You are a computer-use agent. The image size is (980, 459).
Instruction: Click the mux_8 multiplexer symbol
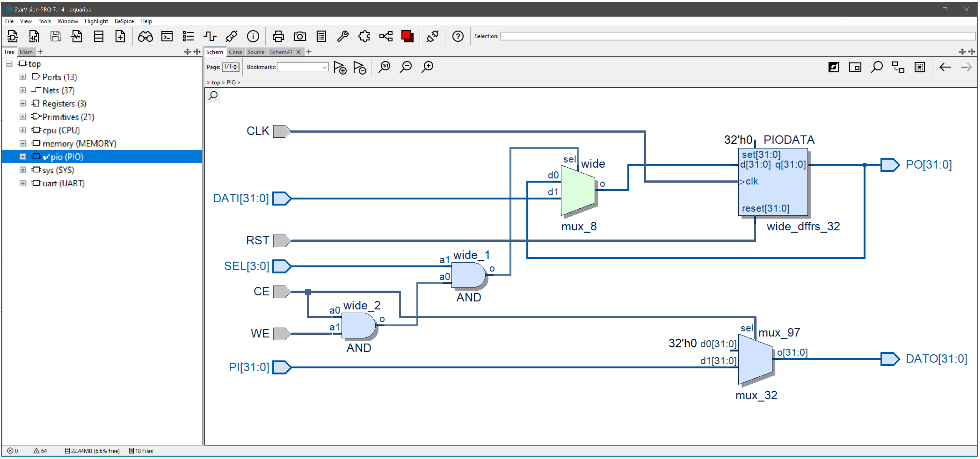(x=578, y=190)
